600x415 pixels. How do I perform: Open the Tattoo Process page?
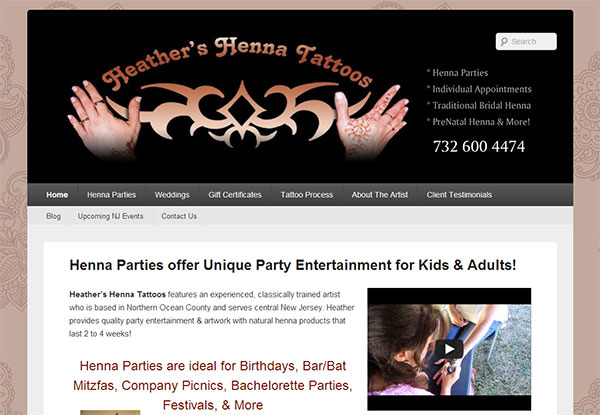point(307,195)
